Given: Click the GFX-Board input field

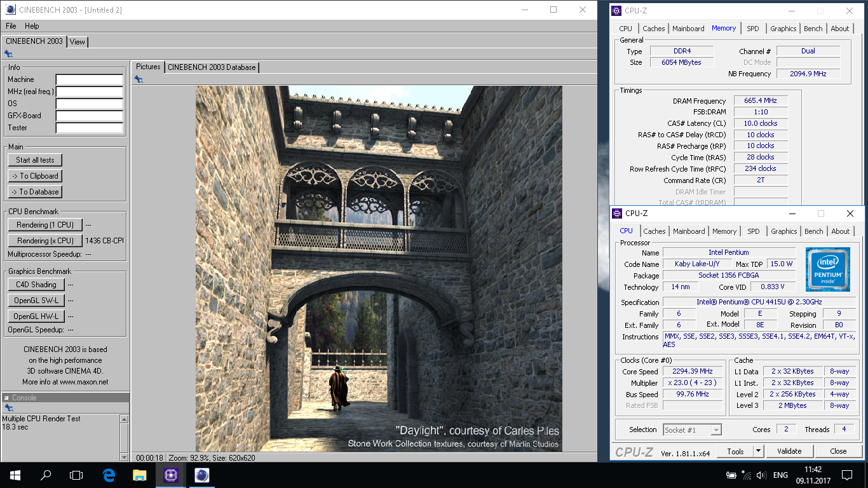Looking at the screenshot, I should point(90,116).
